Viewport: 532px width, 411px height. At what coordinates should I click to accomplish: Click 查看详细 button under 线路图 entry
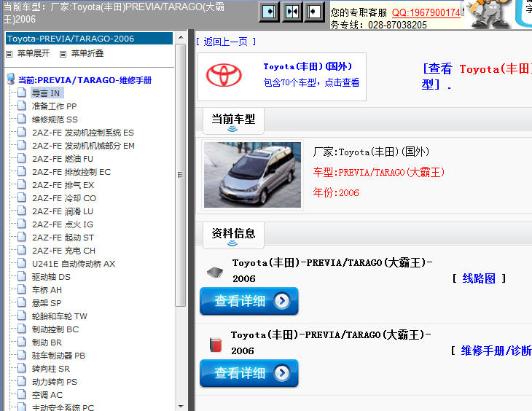pos(249,301)
